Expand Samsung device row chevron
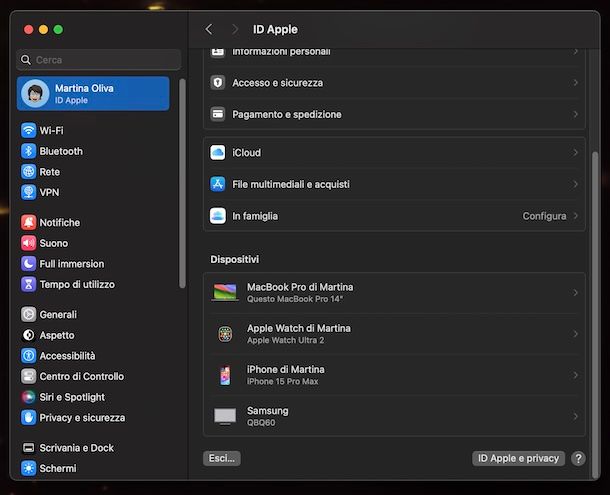 tap(575, 416)
